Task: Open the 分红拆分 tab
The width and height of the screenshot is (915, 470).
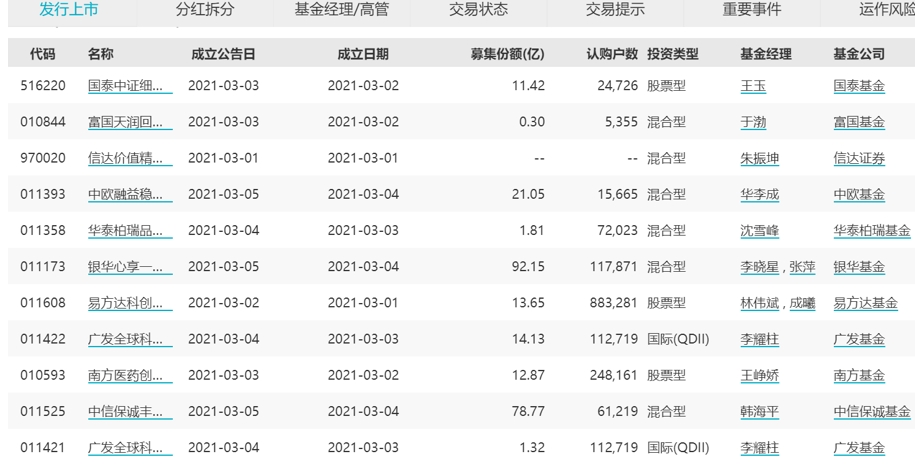Action: coord(205,9)
